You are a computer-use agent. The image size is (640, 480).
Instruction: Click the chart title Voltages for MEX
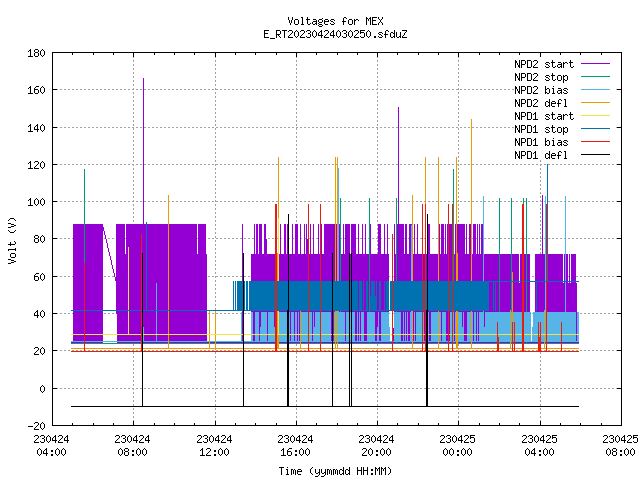click(x=336, y=21)
